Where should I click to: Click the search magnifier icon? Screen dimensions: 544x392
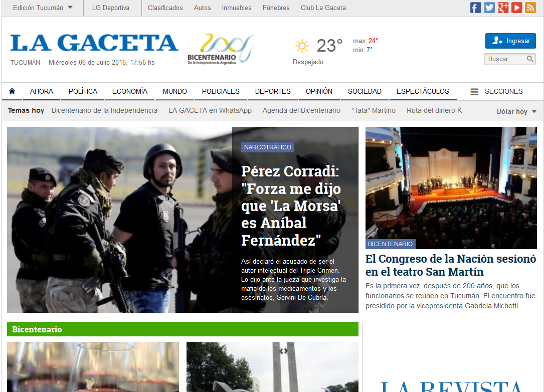pyautogui.click(x=530, y=59)
